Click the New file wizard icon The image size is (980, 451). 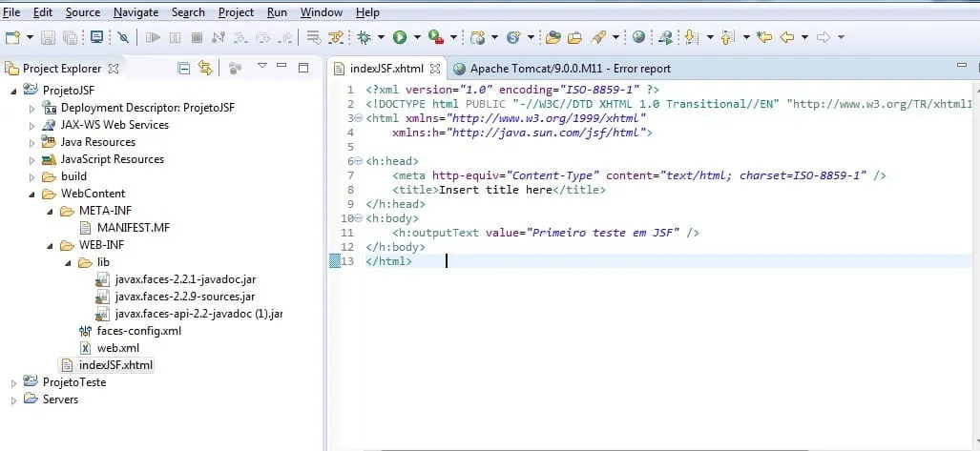pyautogui.click(x=12, y=37)
